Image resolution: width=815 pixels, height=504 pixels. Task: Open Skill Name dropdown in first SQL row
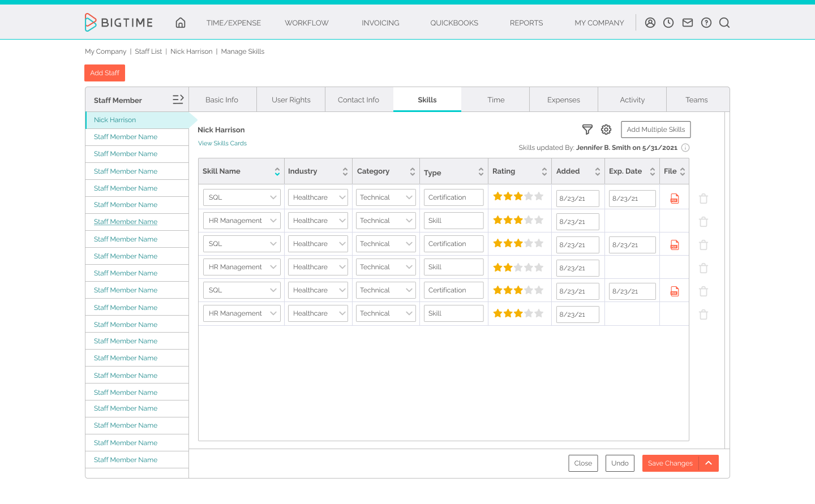click(242, 197)
